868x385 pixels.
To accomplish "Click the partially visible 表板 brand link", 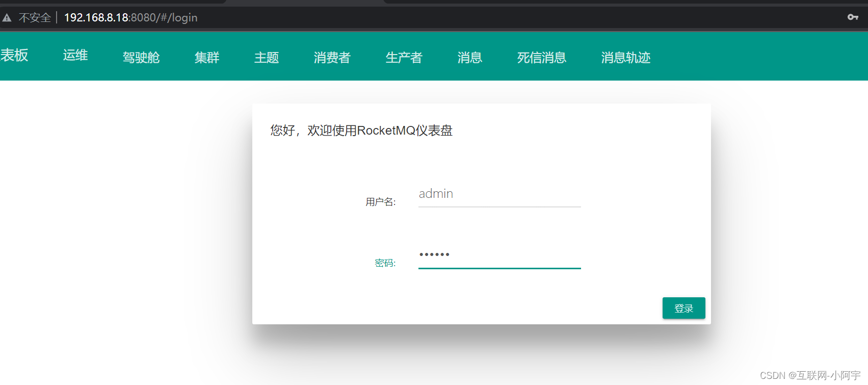I will (x=14, y=55).
